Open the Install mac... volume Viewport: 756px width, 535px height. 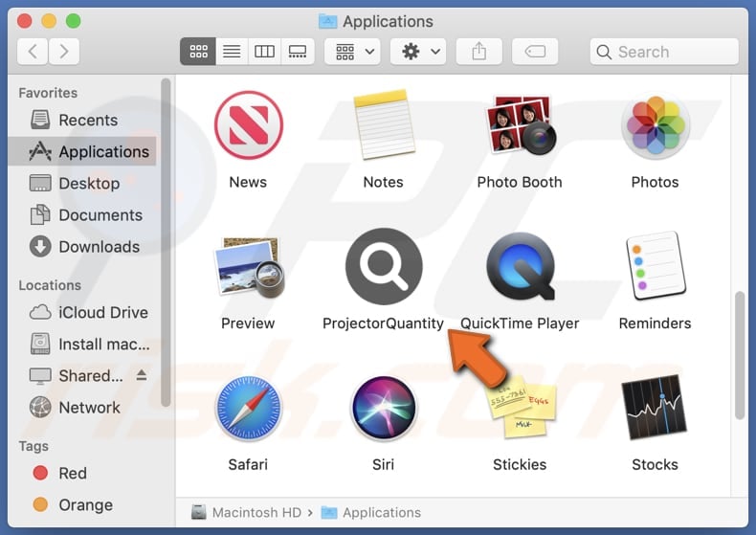click(82, 345)
